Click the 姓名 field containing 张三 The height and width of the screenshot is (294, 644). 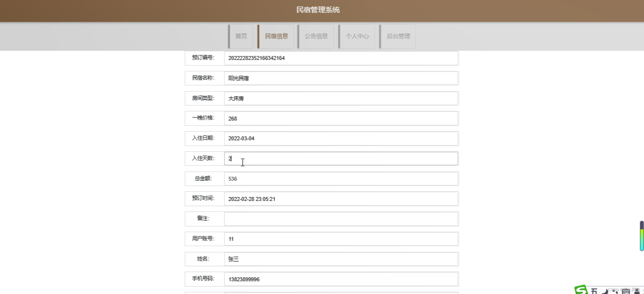click(341, 259)
